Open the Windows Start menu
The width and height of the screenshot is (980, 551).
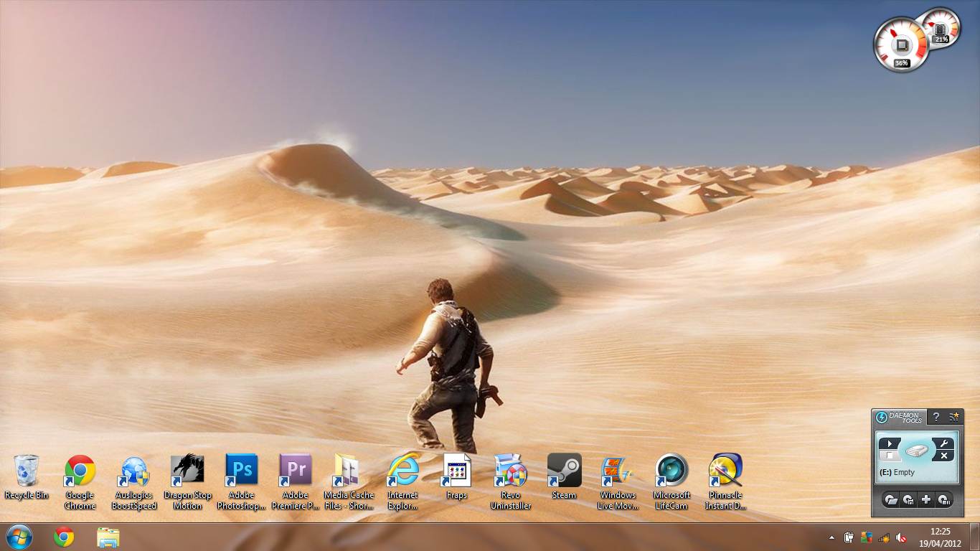(19, 537)
